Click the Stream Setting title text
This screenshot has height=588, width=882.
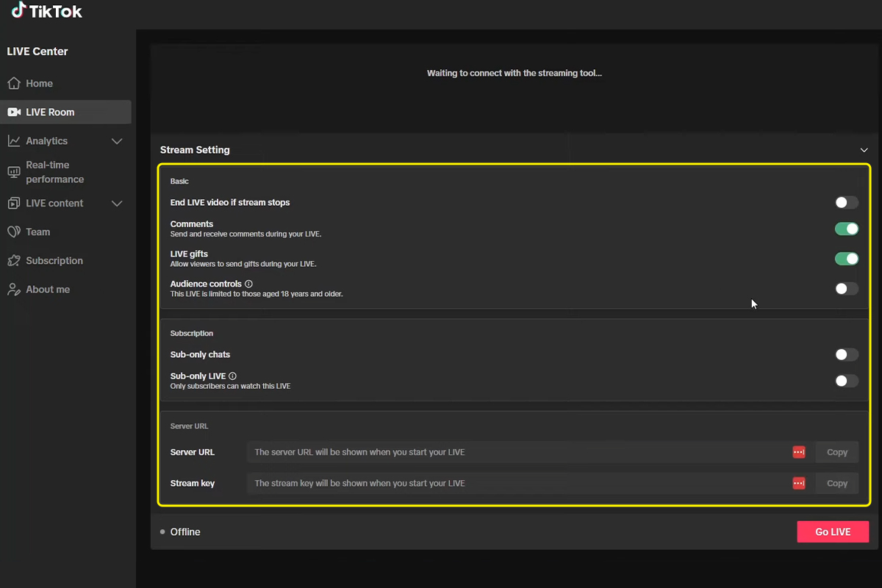coord(195,150)
